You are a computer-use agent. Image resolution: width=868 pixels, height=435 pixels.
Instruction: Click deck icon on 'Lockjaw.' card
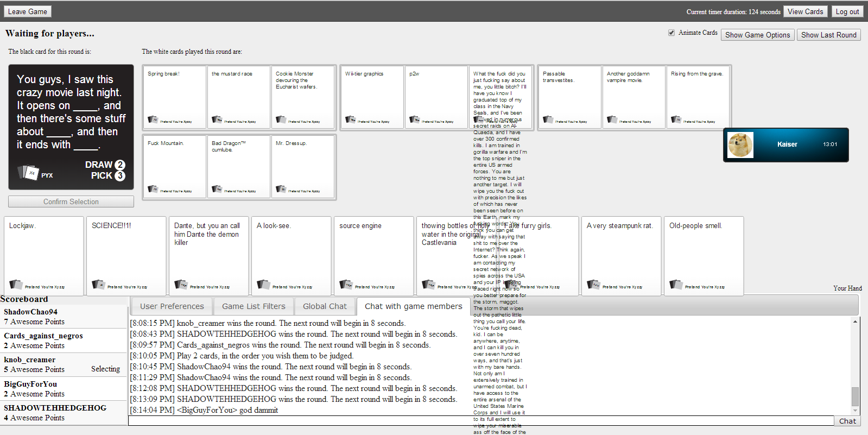click(16, 285)
